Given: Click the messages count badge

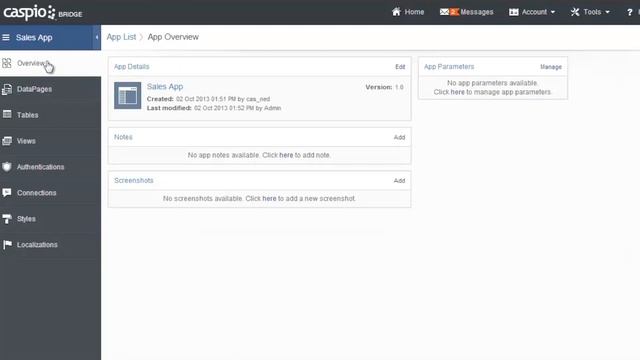Looking at the screenshot, I should point(454,12).
